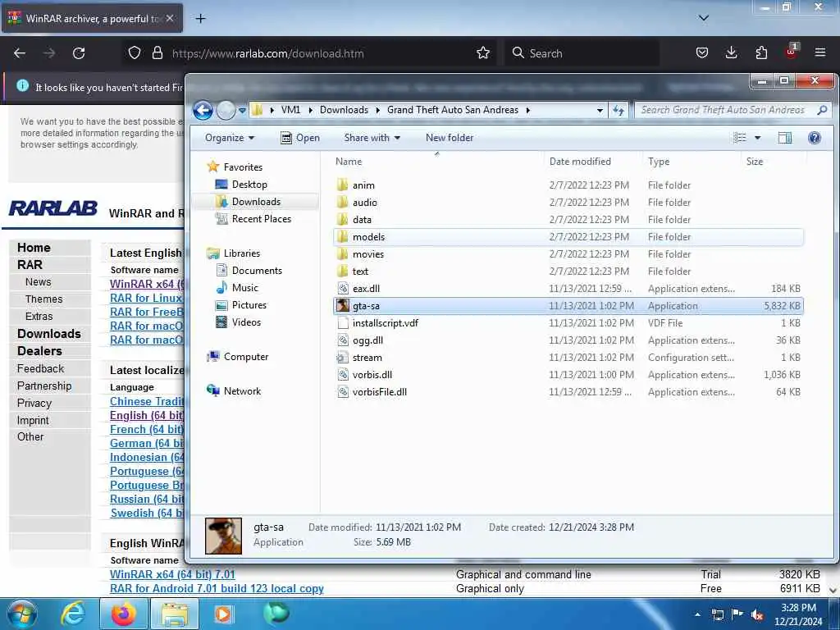Select Pictures library in navigation pane
The width and height of the screenshot is (840, 630).
pyautogui.click(x=240, y=305)
